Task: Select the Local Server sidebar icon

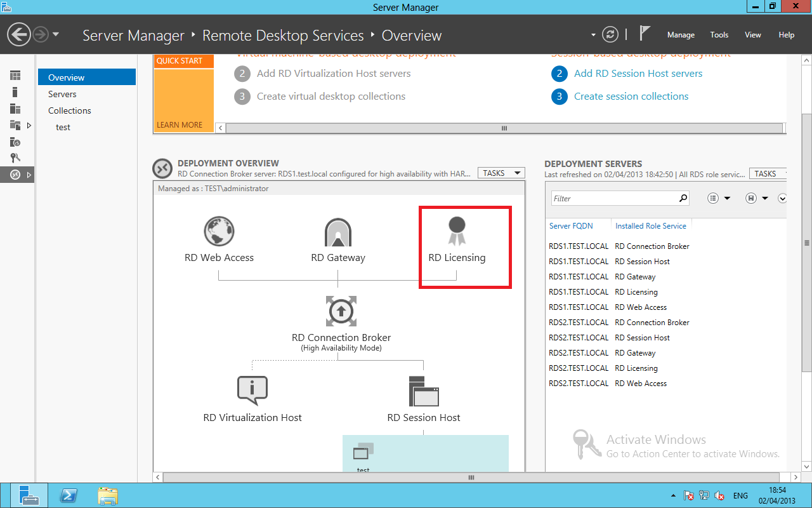Action: click(x=15, y=92)
